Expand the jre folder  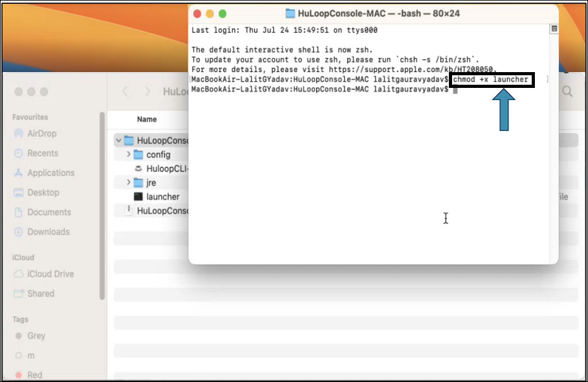click(x=128, y=183)
